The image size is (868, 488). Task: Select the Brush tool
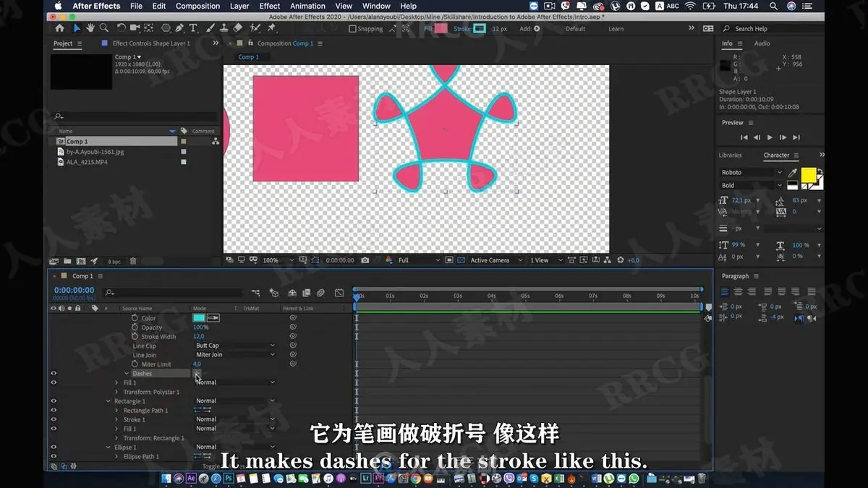tap(210, 28)
